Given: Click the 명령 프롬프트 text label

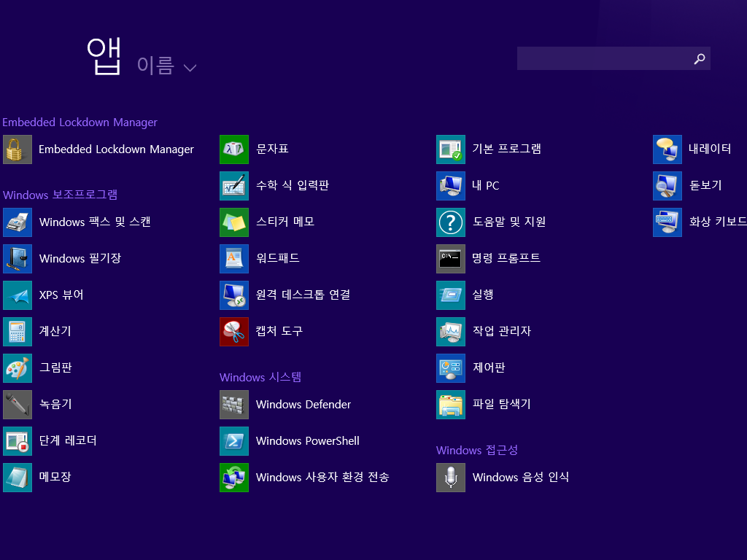Looking at the screenshot, I should pyautogui.click(x=506, y=258).
